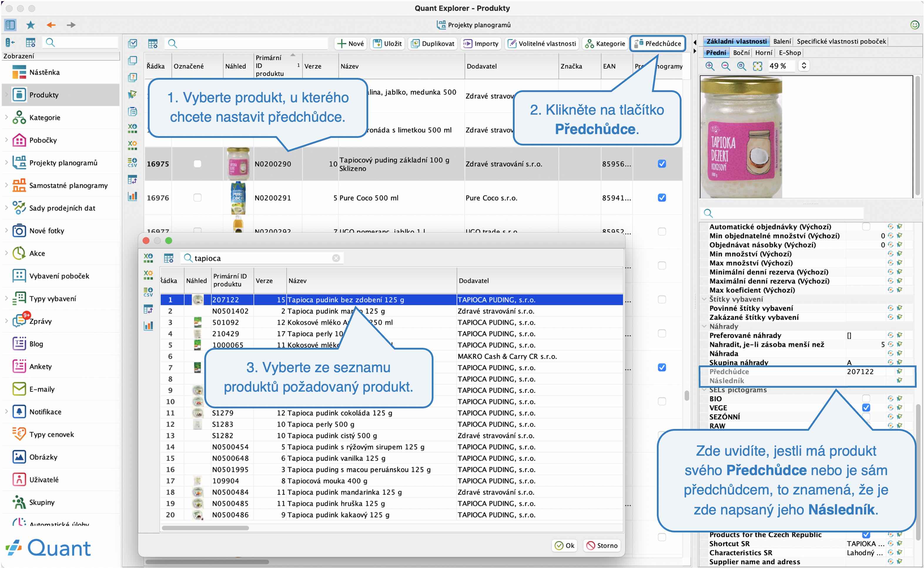
Task: Open chart icon in main vertical toolbar
Action: tap(132, 196)
